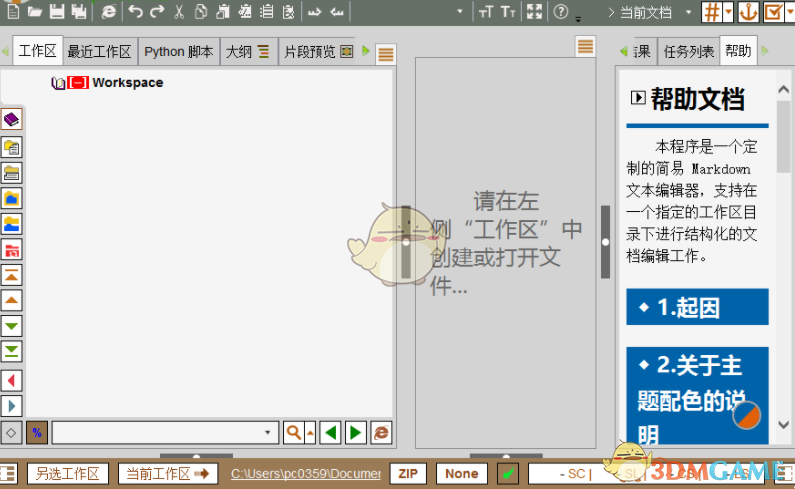Open the Python 脚本 tab
This screenshot has width=795, height=489.
click(x=178, y=51)
